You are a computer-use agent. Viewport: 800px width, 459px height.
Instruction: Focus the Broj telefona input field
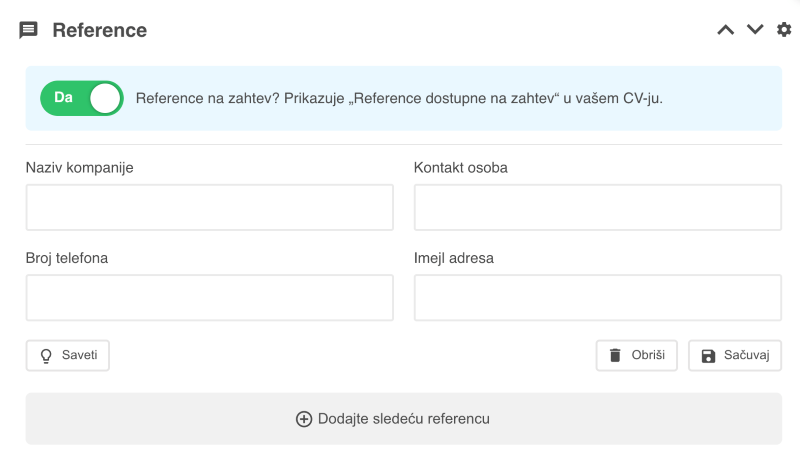[210, 298]
